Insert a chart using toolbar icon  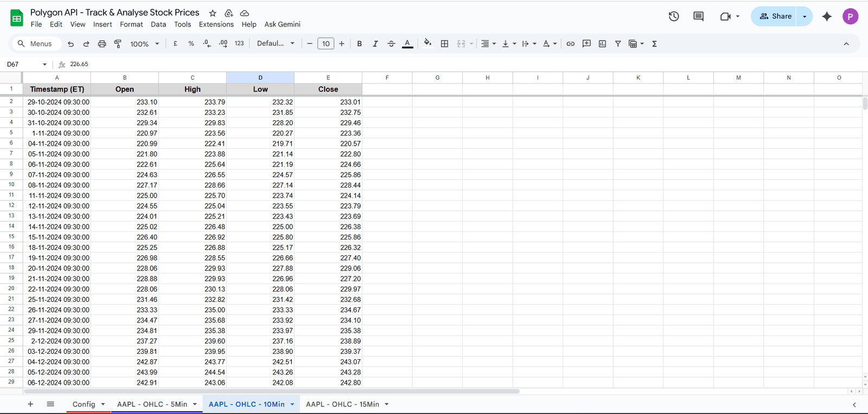pos(602,44)
